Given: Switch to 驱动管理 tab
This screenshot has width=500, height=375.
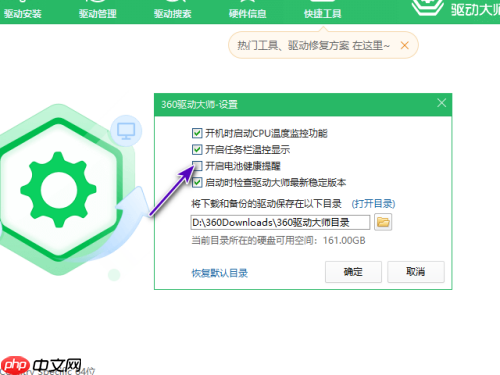Looking at the screenshot, I should 98,14.
